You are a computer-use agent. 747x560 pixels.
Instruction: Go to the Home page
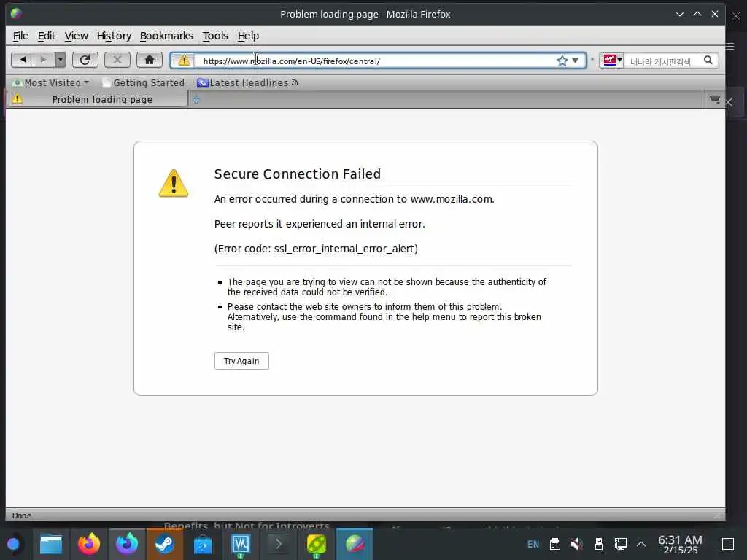149,60
